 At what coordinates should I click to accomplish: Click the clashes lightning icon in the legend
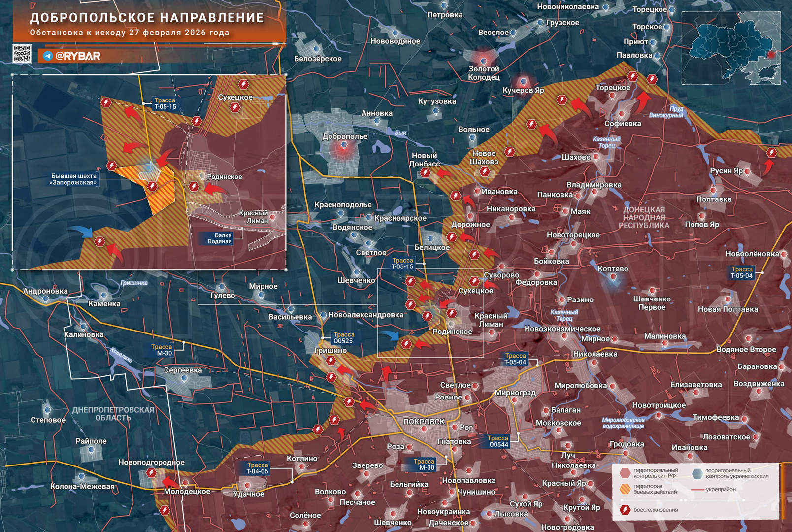click(625, 510)
